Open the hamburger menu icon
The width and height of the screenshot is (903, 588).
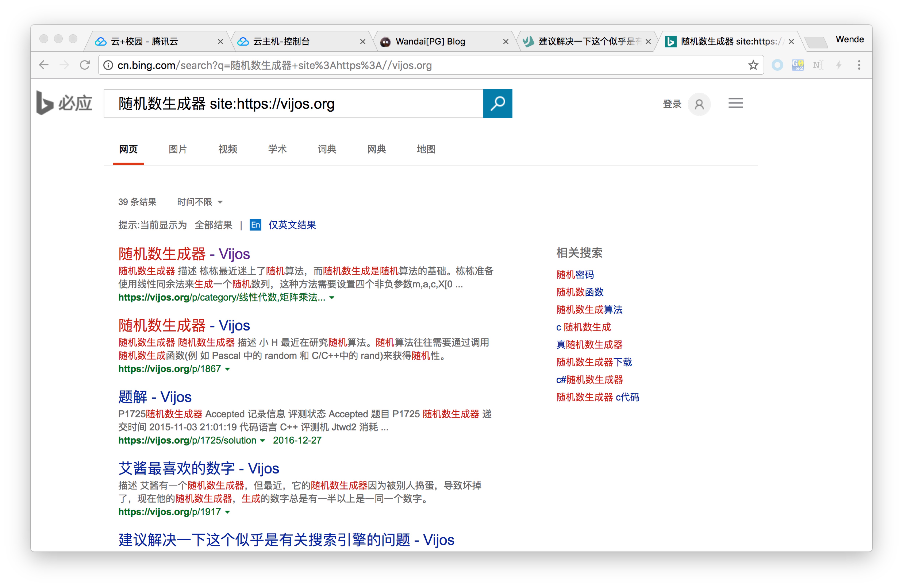coord(735,103)
